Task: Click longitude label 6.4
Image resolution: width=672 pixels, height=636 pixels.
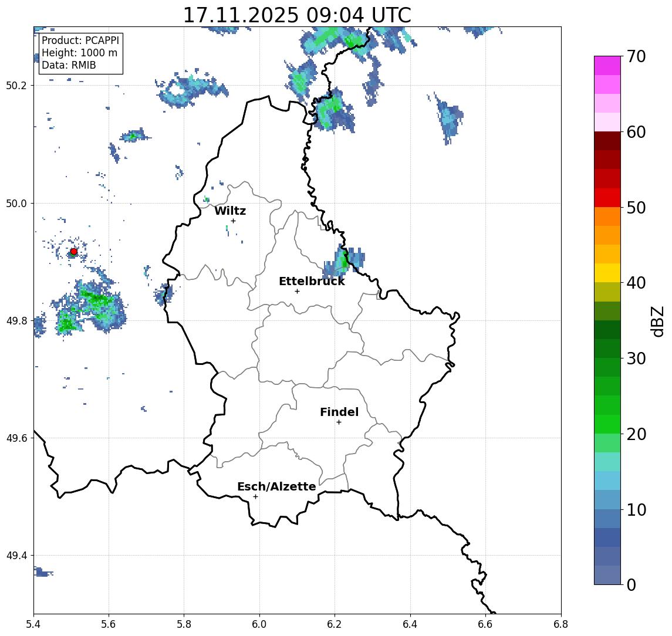Action: coord(410,624)
